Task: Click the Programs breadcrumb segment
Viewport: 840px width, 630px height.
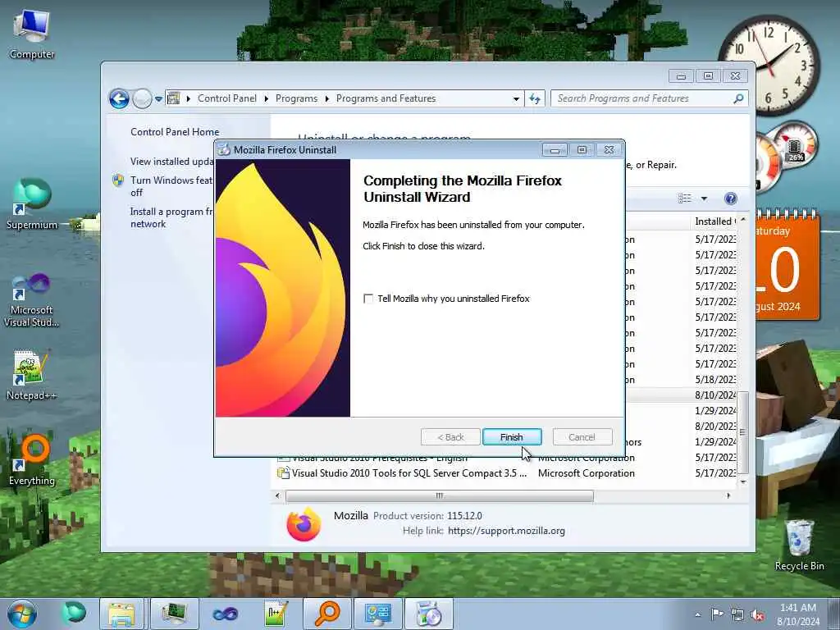Action: pos(296,98)
